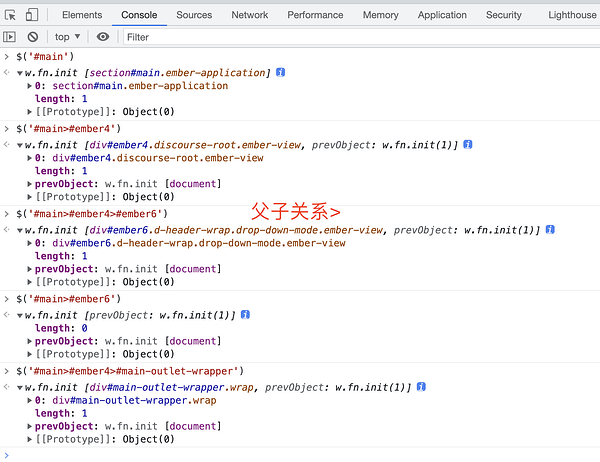Expand [[Prototype]] under div#ember4 result
This screenshot has width=600, height=462.
click(29, 197)
